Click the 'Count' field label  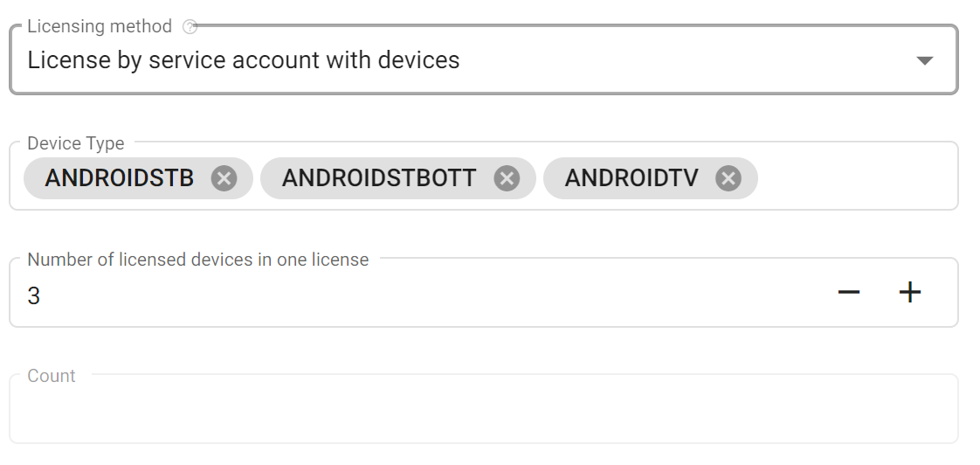(52, 376)
